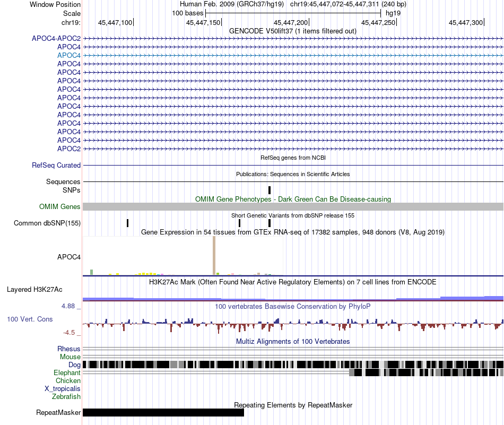The height and width of the screenshot is (425, 504).
Task: Click the Scale label
Action: pyautogui.click(x=72, y=13)
